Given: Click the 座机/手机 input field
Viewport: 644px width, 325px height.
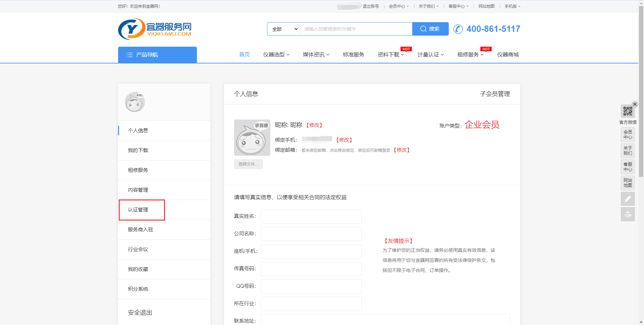Looking at the screenshot, I should click(311, 251).
